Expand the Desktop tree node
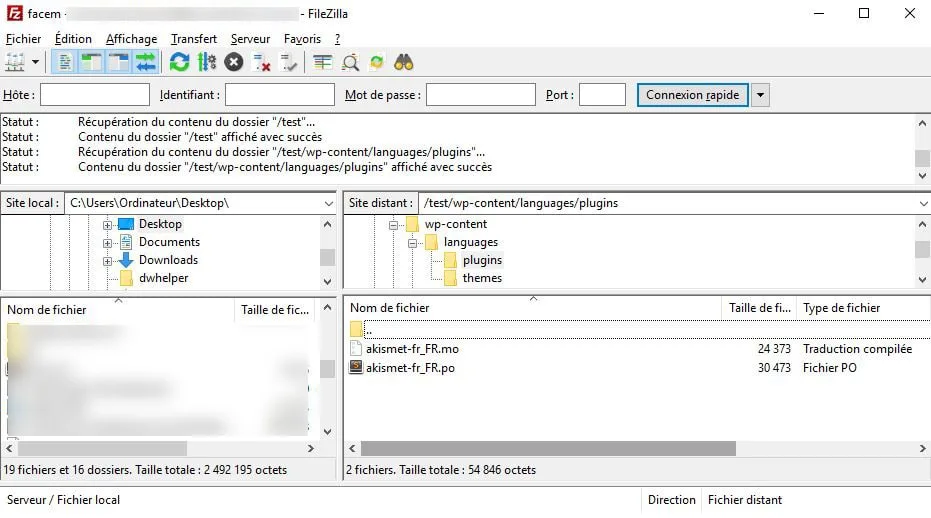Screen dimensions: 931x518 point(107,225)
